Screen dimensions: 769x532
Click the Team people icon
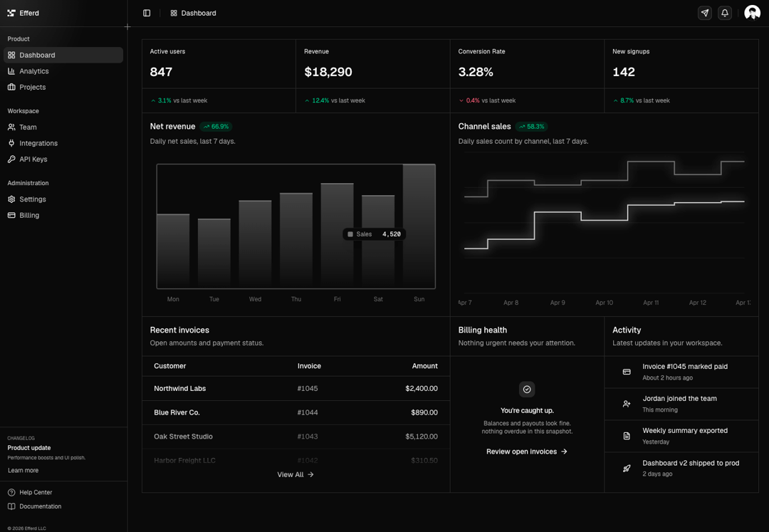11,127
